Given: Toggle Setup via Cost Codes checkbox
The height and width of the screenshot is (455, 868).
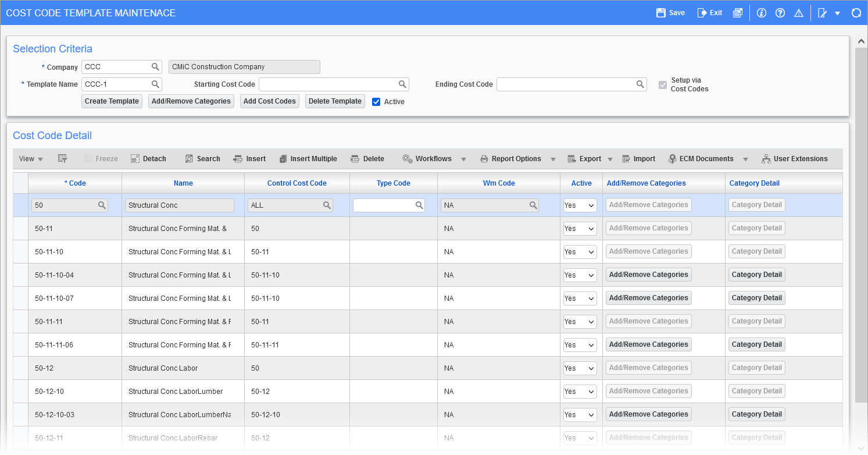Looking at the screenshot, I should [662, 85].
